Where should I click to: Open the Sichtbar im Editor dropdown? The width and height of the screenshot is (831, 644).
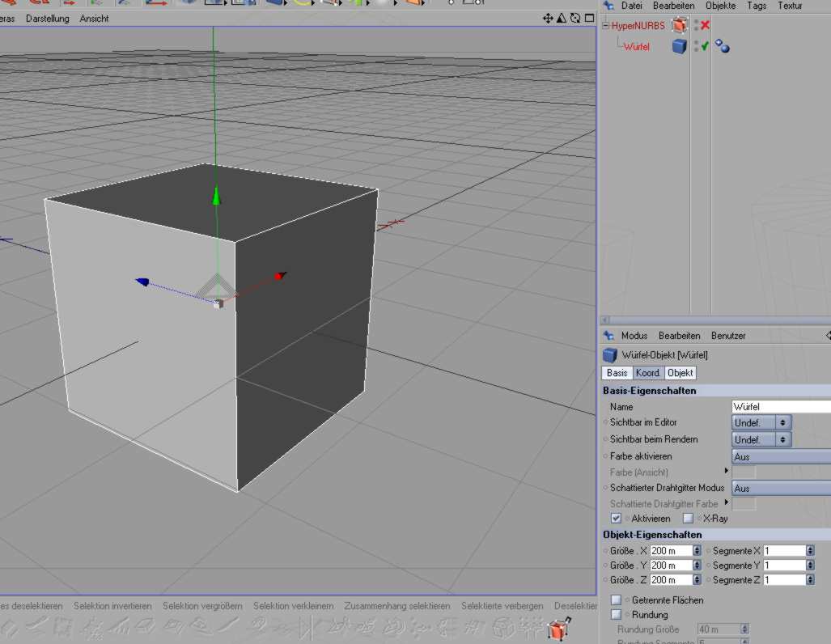[761, 423]
